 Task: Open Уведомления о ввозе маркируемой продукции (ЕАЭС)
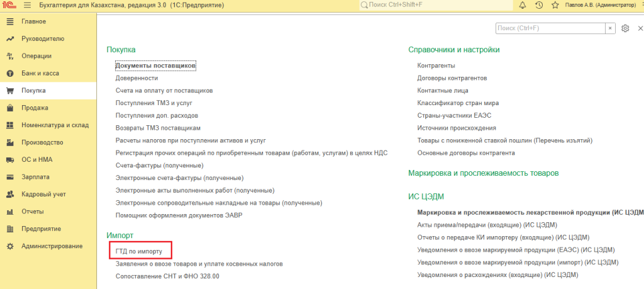click(516, 250)
